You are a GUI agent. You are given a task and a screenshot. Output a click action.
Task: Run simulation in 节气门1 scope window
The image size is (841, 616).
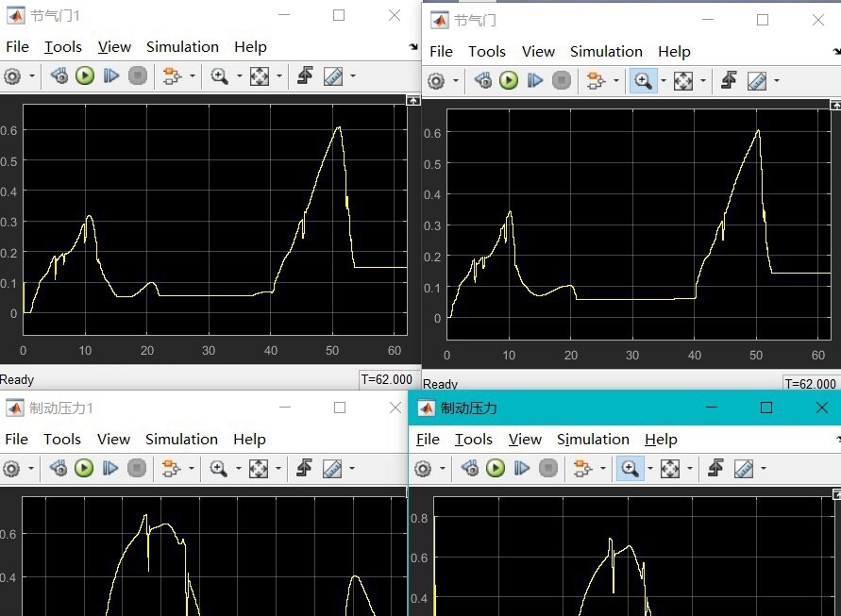click(84, 75)
